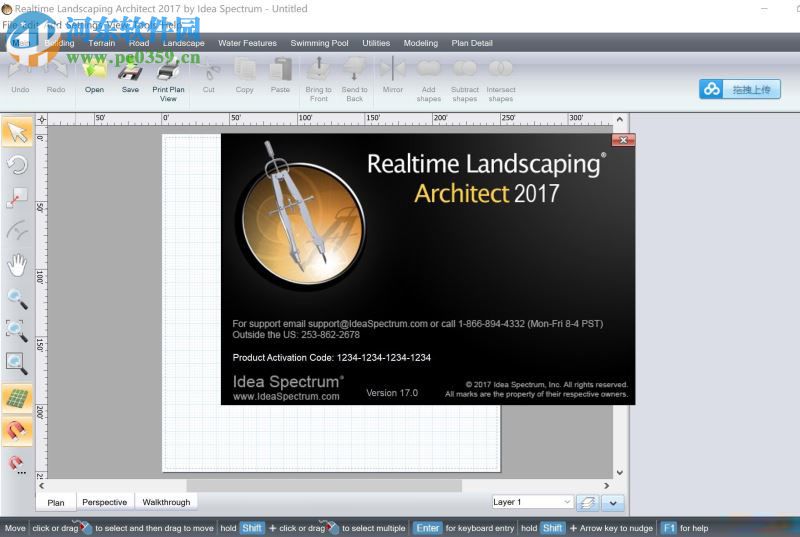Open the Terrain ribbon tab
The height and width of the screenshot is (537, 800).
pos(102,43)
